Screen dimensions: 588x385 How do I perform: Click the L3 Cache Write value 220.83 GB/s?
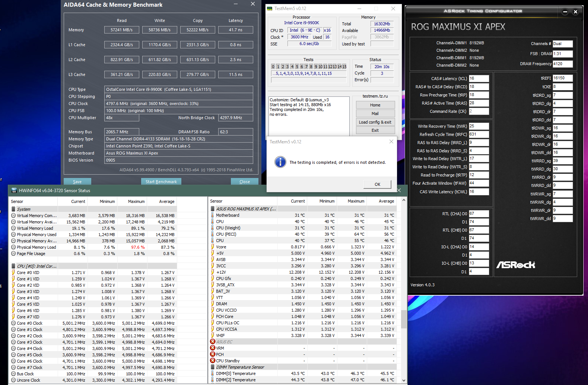160,74
